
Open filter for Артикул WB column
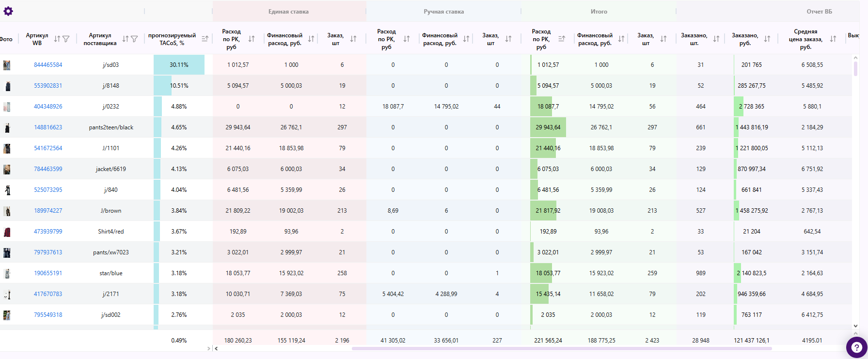click(66, 39)
